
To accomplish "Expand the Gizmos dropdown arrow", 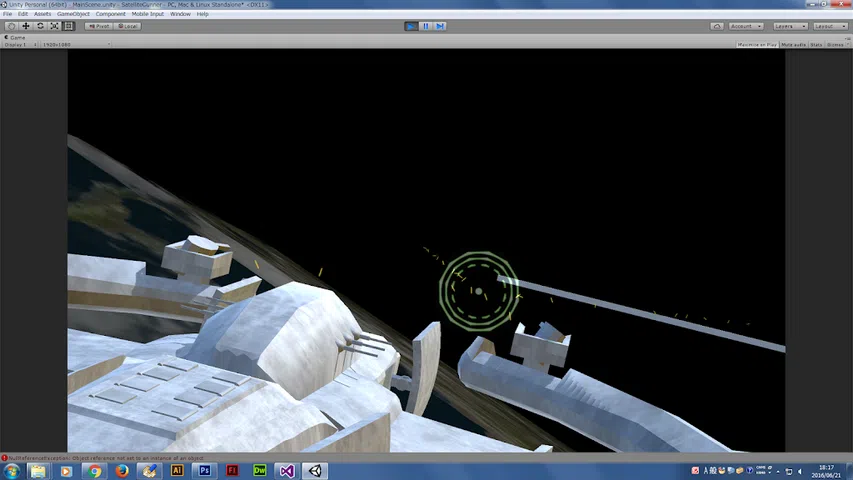I will 848,45.
